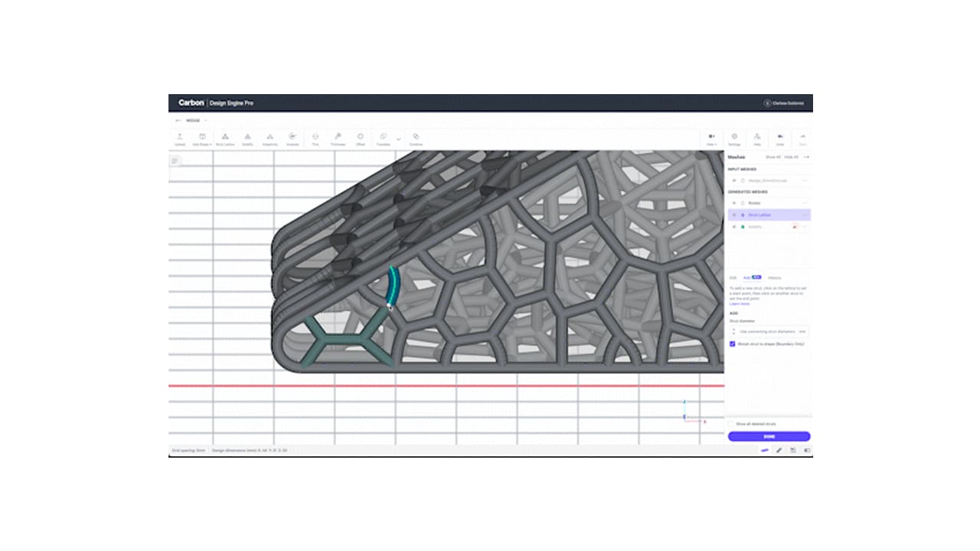Open the Solidify tool
Screen dimensions: 980x551
(247, 138)
